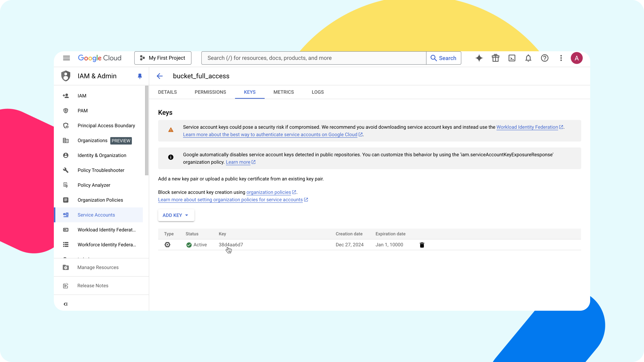Click the help question mark icon
This screenshot has height=362, width=644.
coord(545,58)
